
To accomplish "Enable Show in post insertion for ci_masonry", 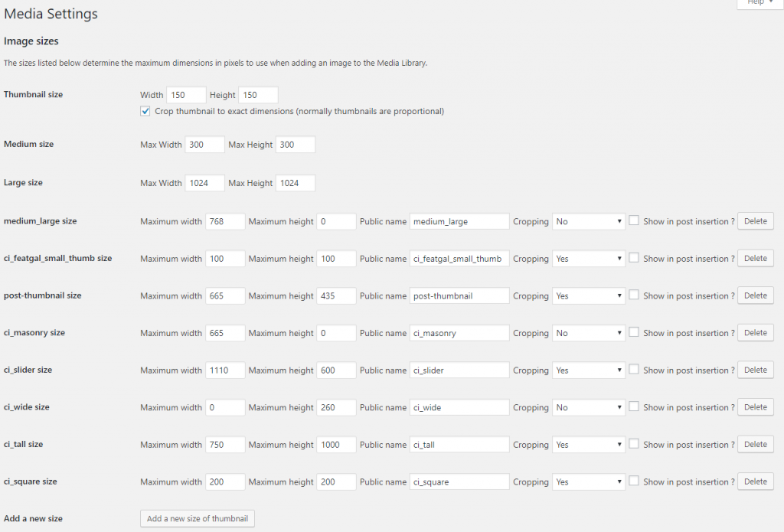I will click(x=633, y=332).
